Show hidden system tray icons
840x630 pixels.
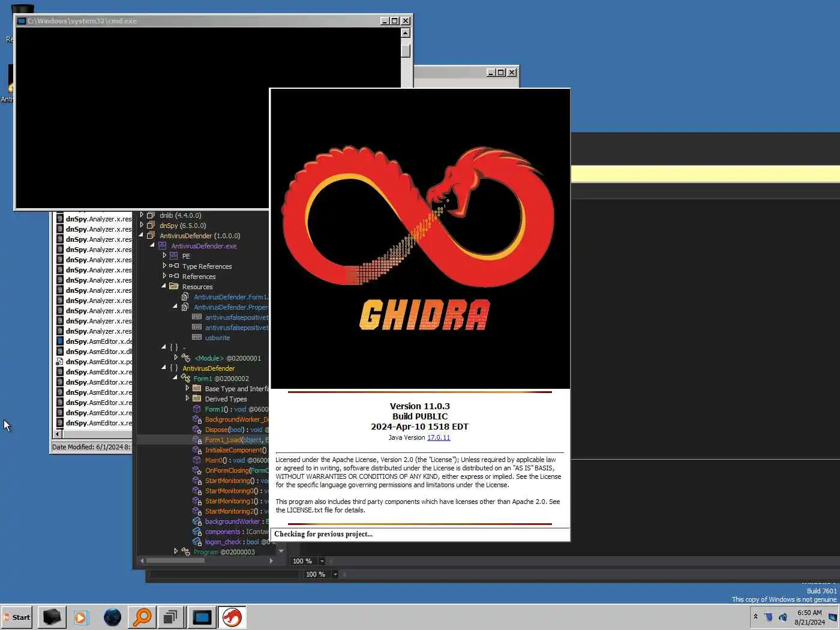pos(755,617)
